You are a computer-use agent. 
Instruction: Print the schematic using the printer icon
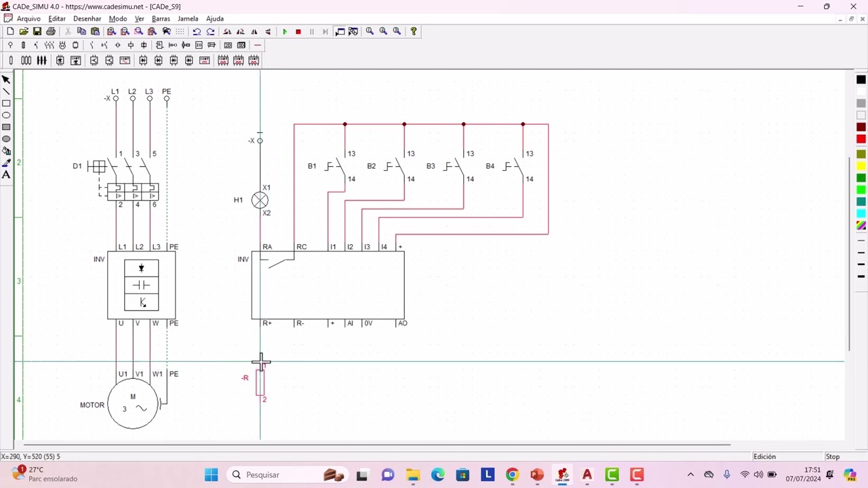coord(51,31)
